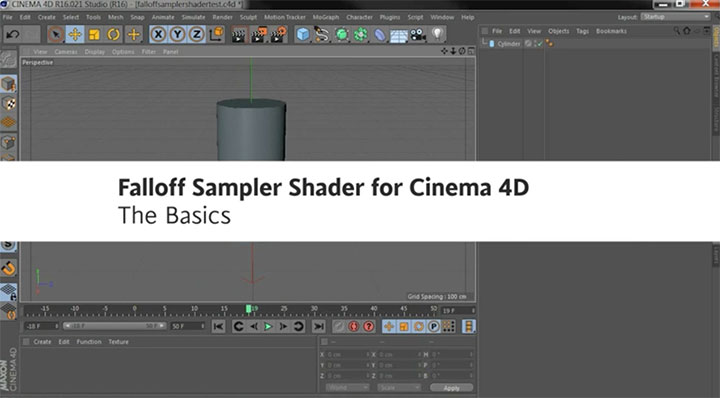
Task: Toggle the coordinate system cube icon
Action: tap(216, 34)
